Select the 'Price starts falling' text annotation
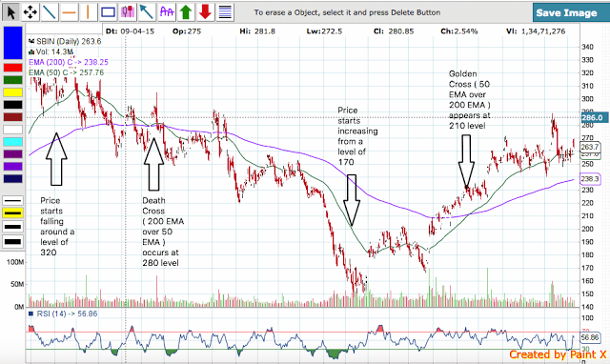 [x=57, y=227]
